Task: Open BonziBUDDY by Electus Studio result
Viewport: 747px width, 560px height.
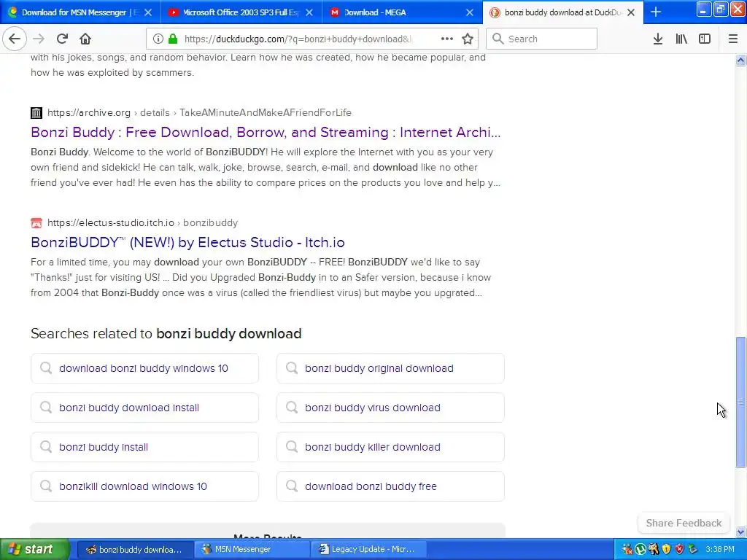Action: tap(187, 242)
